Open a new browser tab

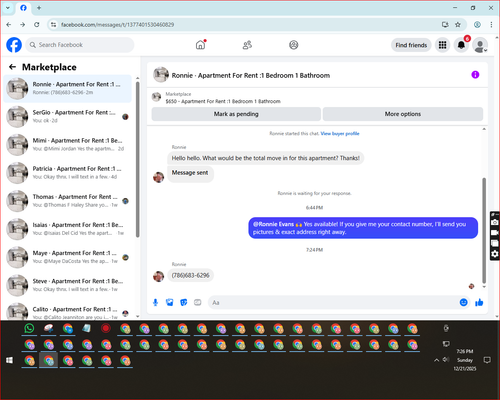39,8
